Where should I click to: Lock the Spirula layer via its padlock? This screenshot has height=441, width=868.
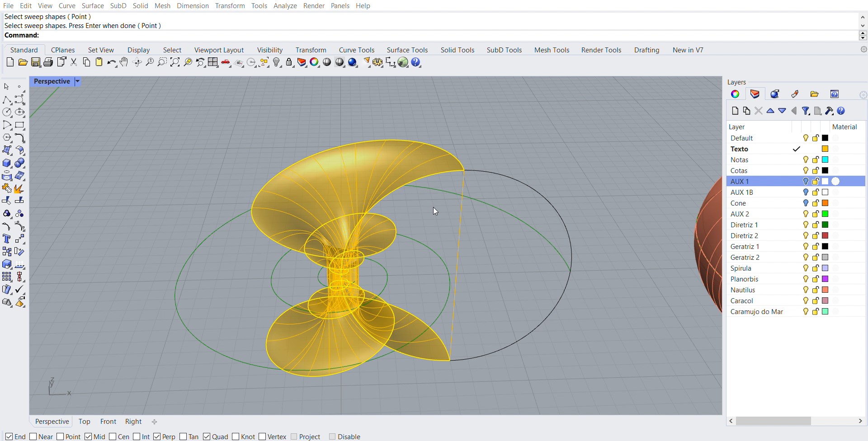click(816, 268)
